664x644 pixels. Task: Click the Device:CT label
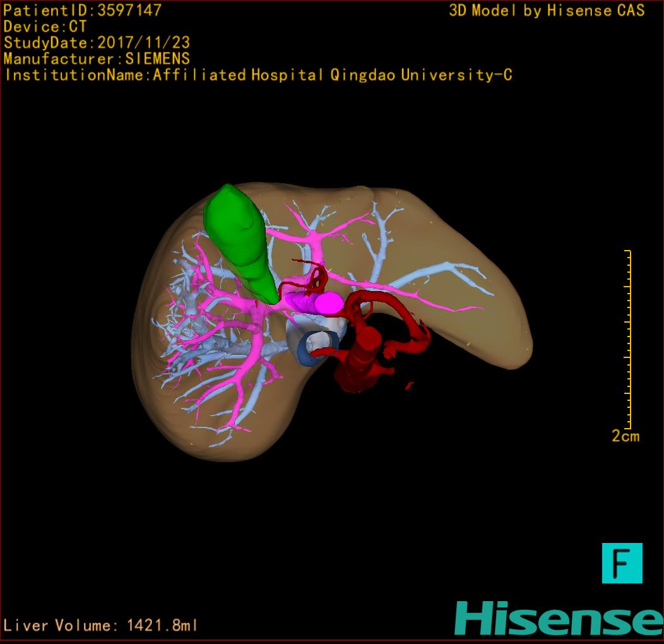(45, 27)
